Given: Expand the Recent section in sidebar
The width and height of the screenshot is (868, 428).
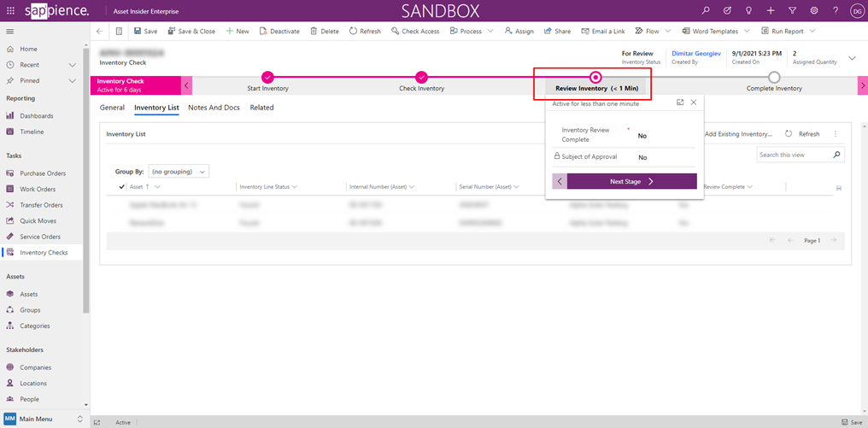Looking at the screenshot, I should coord(72,65).
